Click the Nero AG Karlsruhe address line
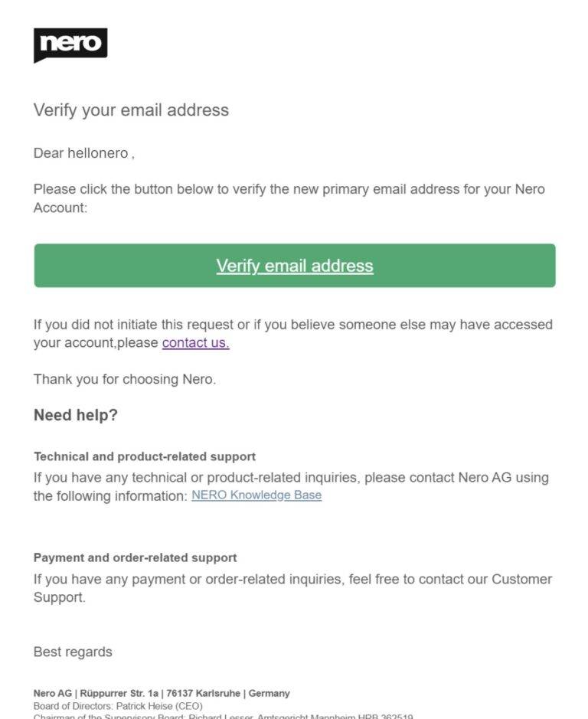This screenshot has width=588, height=719. pyautogui.click(x=162, y=694)
